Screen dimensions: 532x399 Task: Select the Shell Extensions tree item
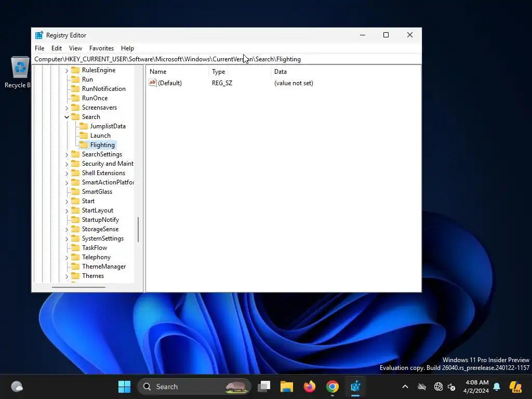[x=103, y=173]
